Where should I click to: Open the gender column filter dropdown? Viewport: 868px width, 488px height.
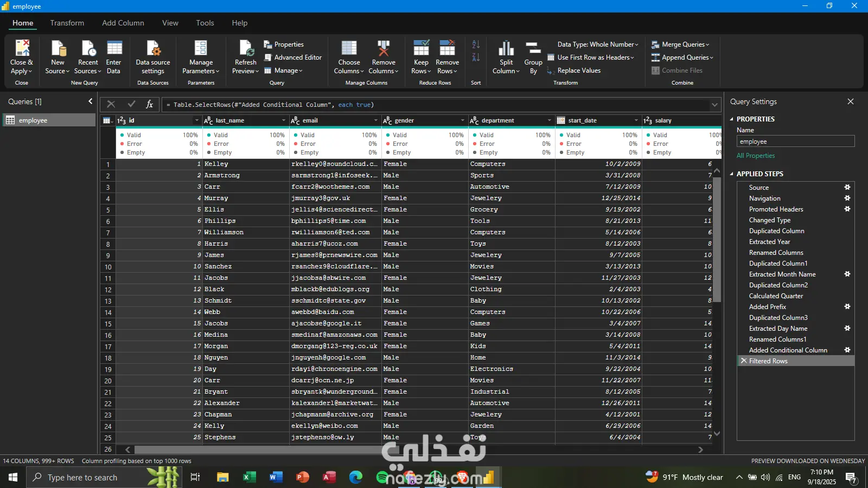tap(462, 120)
